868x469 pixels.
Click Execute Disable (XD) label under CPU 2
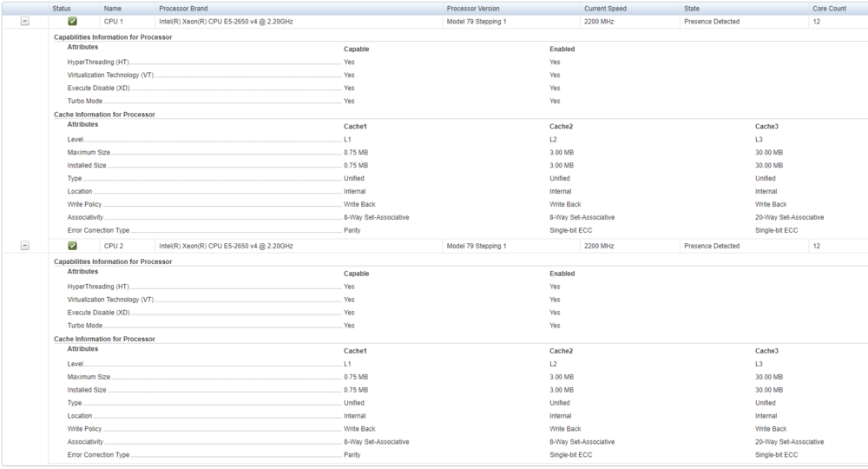coord(99,313)
